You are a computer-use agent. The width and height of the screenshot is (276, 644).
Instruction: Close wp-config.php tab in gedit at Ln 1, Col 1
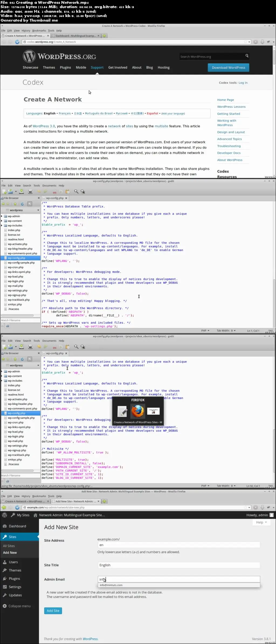point(66,198)
